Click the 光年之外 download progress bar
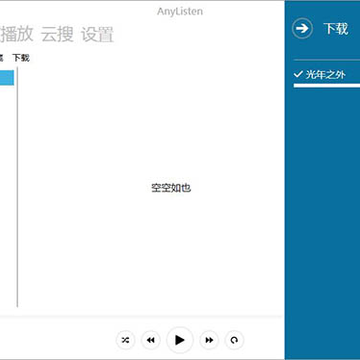This screenshot has width=360, height=360. point(327,86)
